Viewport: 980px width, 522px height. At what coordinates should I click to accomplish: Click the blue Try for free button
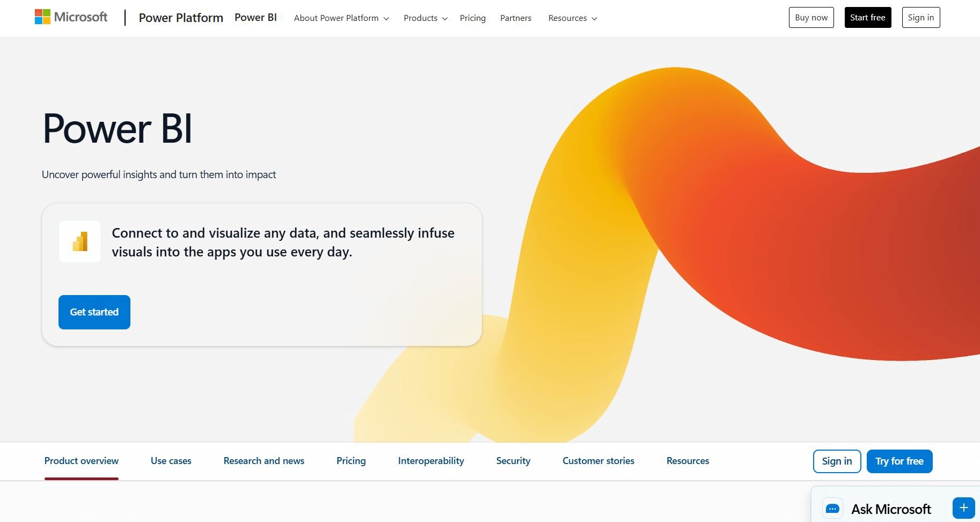899,461
